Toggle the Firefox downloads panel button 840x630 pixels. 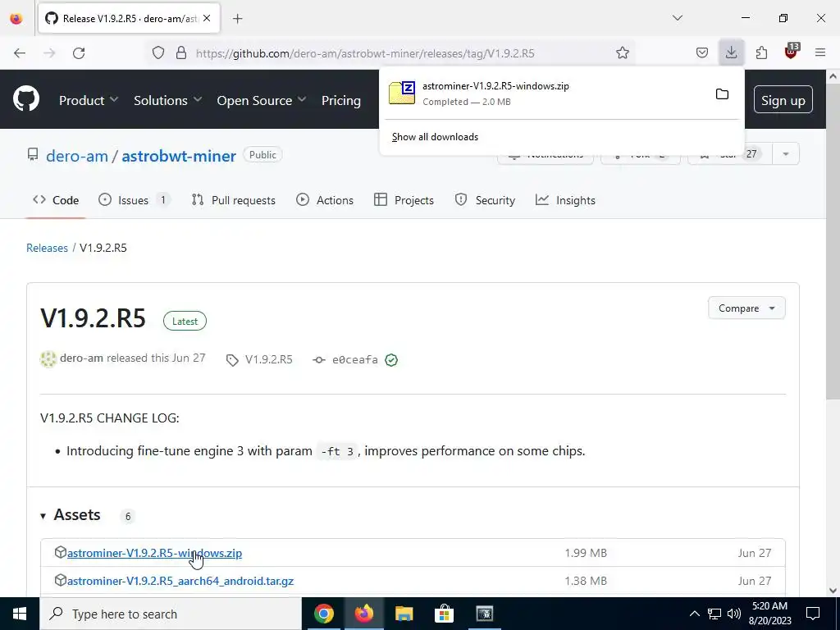pos(731,53)
